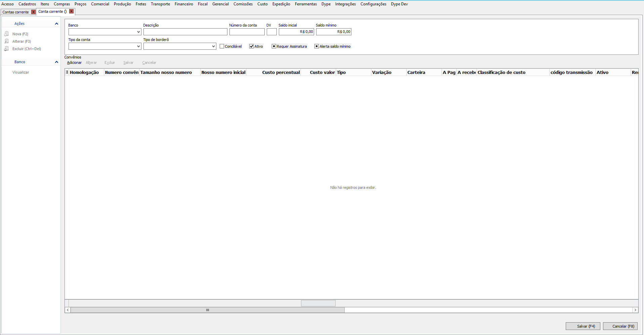
Task: Click the horizontal scrollbar right arrow
Action: tap(635, 310)
